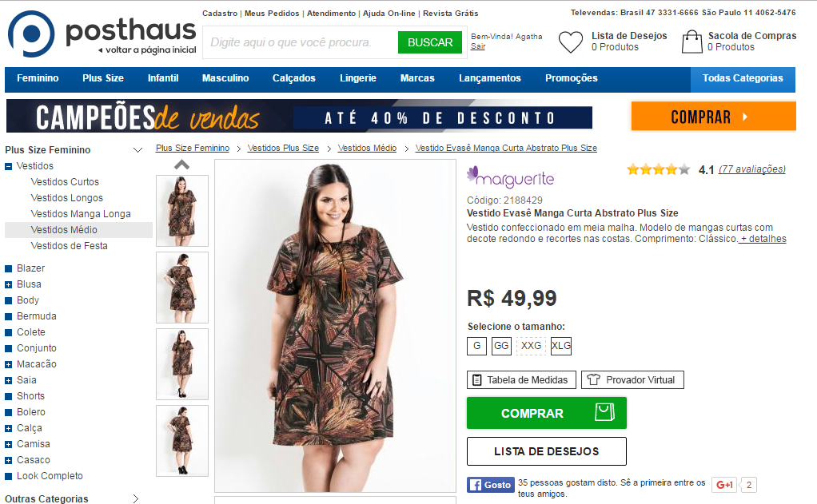
Task: Select size G
Action: click(476, 346)
